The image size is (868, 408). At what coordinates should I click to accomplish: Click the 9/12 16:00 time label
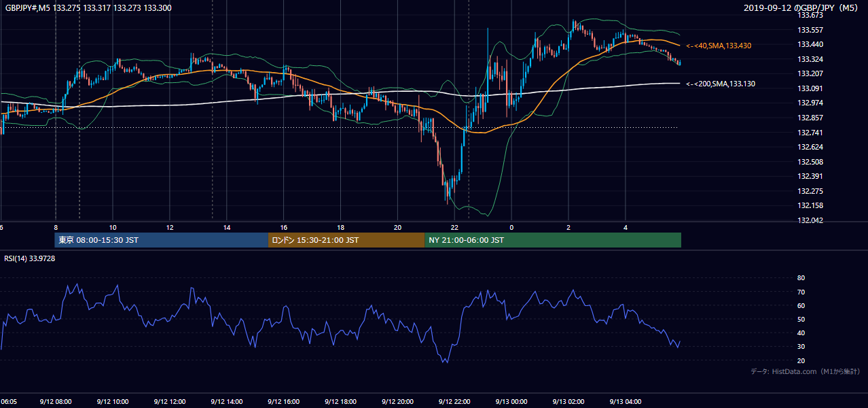(284, 402)
